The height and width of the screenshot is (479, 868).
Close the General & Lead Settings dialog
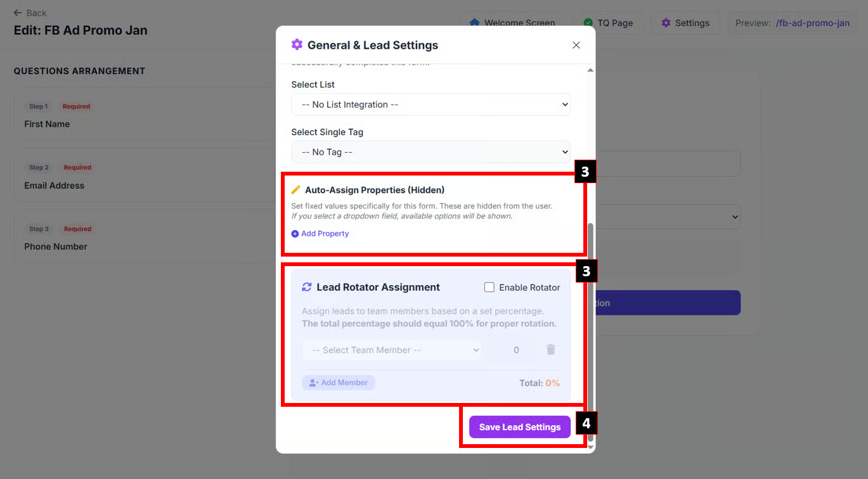pyautogui.click(x=576, y=45)
